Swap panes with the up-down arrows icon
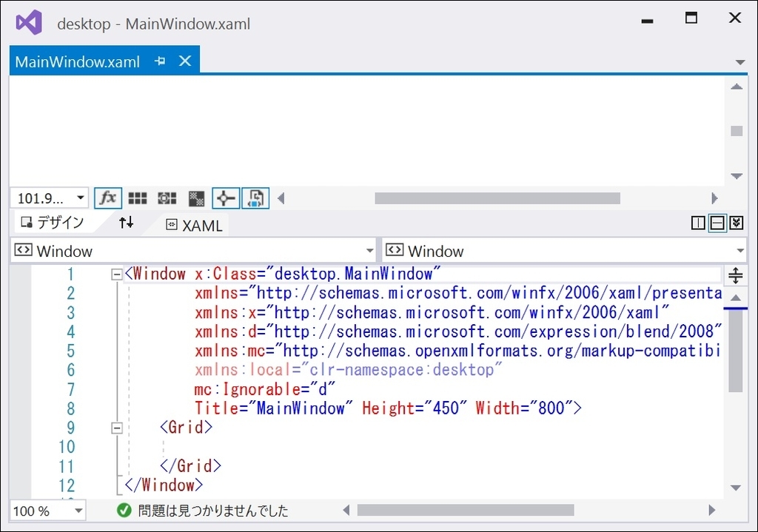This screenshot has height=532, width=758. point(126,222)
